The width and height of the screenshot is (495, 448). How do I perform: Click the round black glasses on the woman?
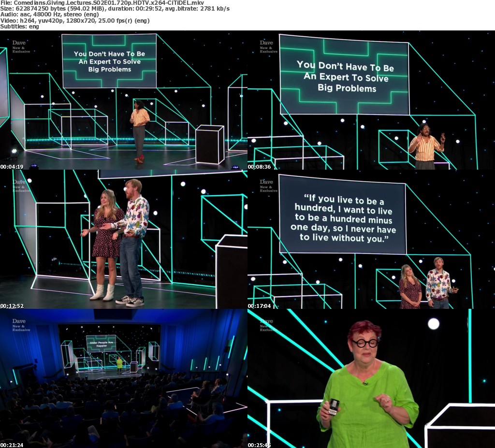coord(365,343)
